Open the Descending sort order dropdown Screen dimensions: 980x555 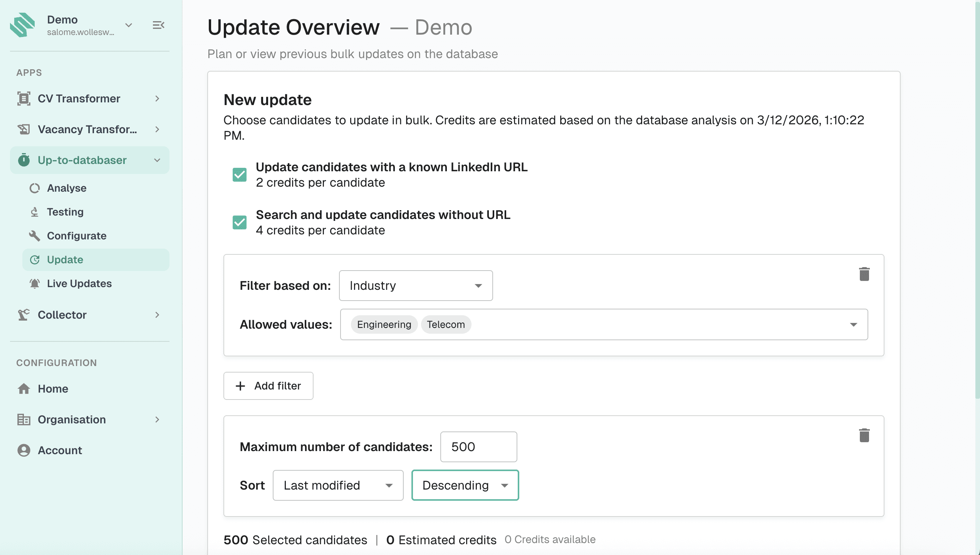click(465, 485)
